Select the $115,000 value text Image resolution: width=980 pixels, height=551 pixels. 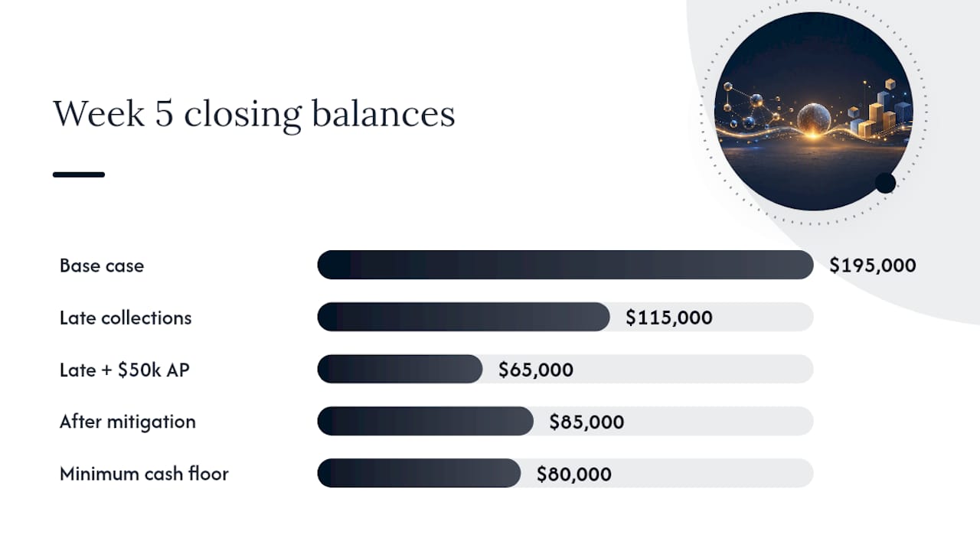coord(669,318)
